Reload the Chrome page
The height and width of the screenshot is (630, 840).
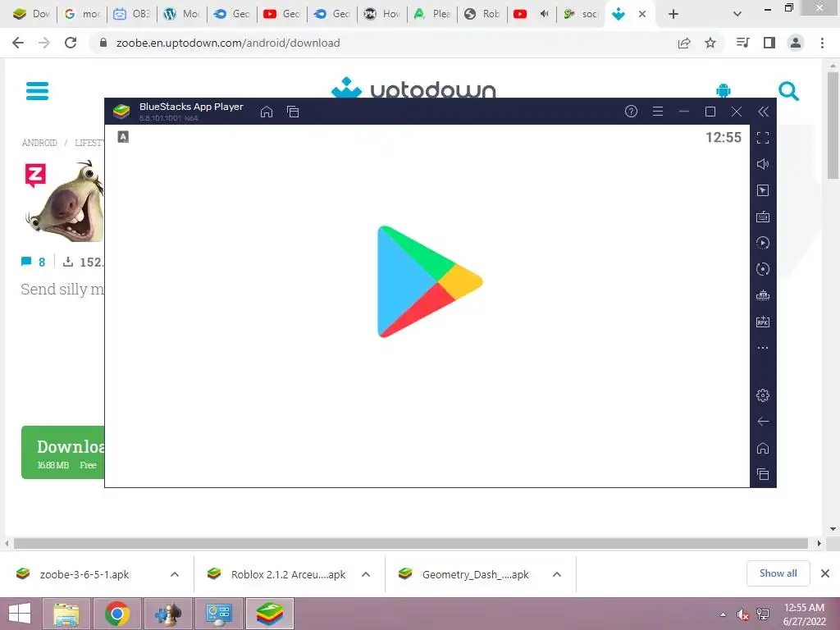click(71, 43)
